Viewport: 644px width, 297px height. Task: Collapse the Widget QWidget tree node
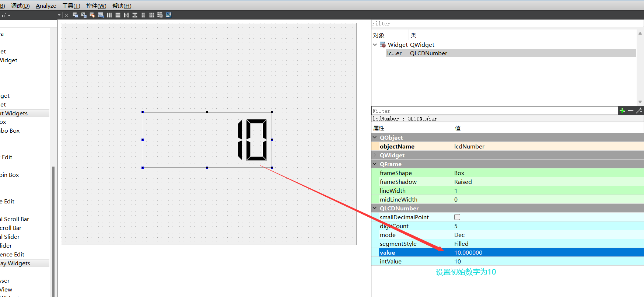375,45
